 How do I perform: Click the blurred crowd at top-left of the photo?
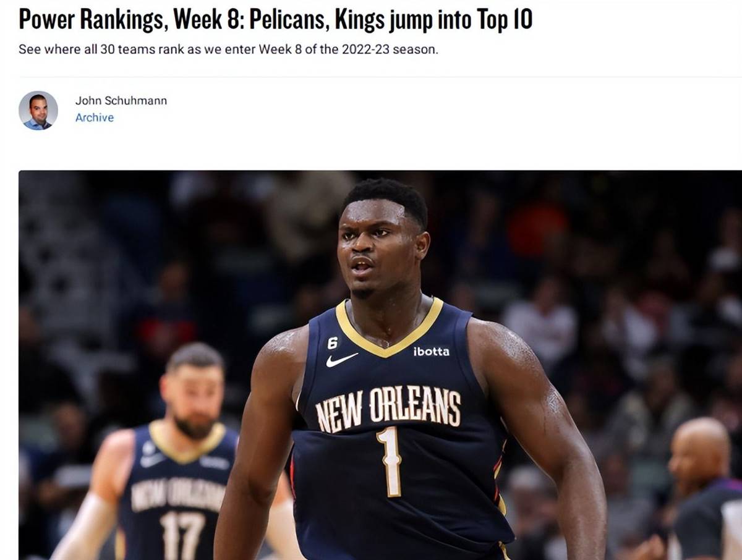coord(93,247)
